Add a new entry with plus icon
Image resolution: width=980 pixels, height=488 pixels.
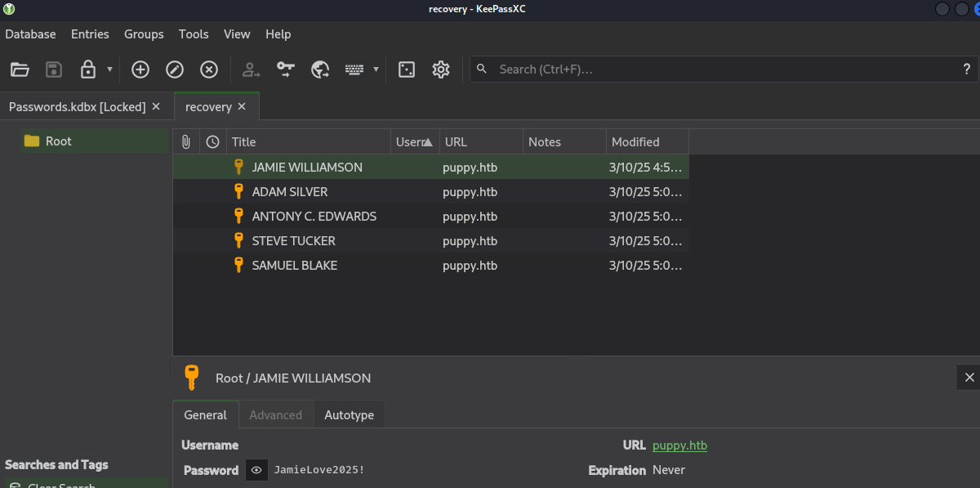click(140, 69)
